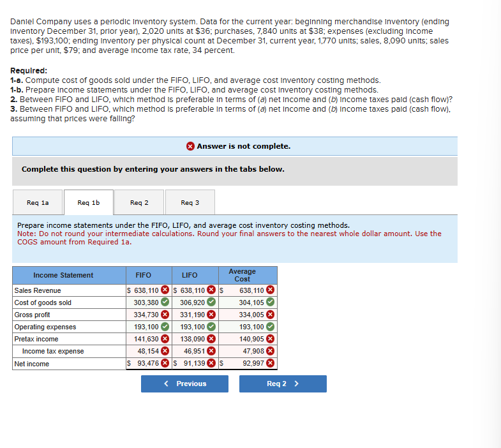501x448 pixels.
Task: Click red X beside FIFO pretax income 141,630
Action: point(165,339)
